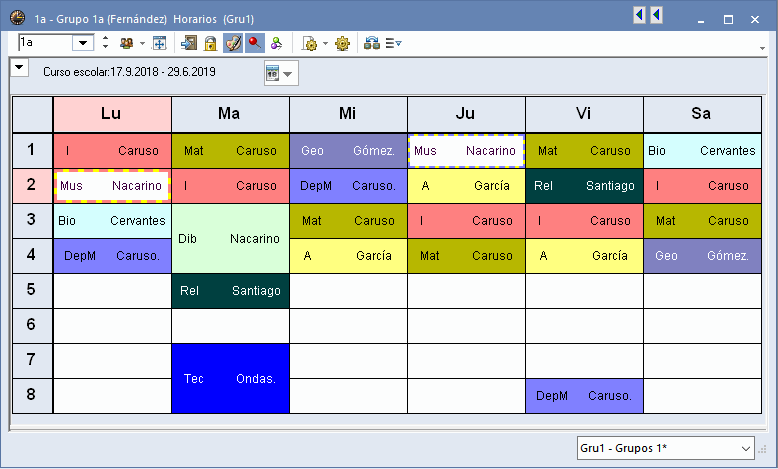Select Wednesday DepM Caruso lesson
The width and height of the screenshot is (778, 469).
click(348, 186)
